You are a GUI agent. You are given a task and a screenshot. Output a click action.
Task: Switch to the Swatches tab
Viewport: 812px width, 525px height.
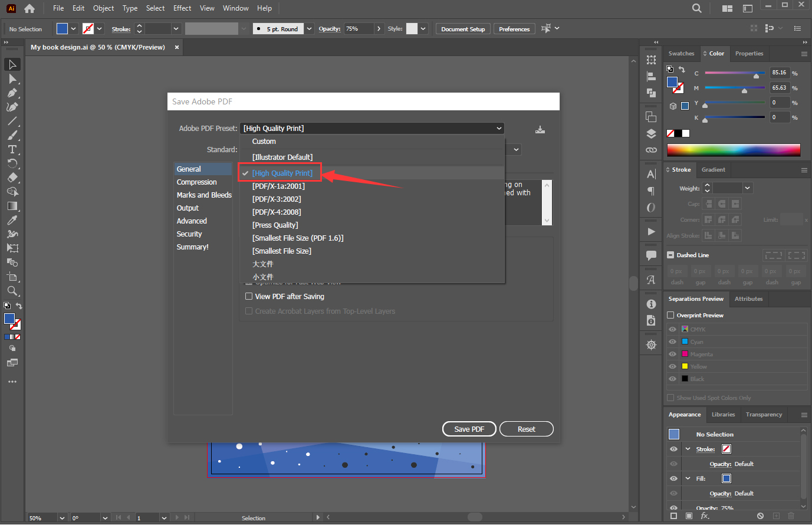click(x=681, y=54)
